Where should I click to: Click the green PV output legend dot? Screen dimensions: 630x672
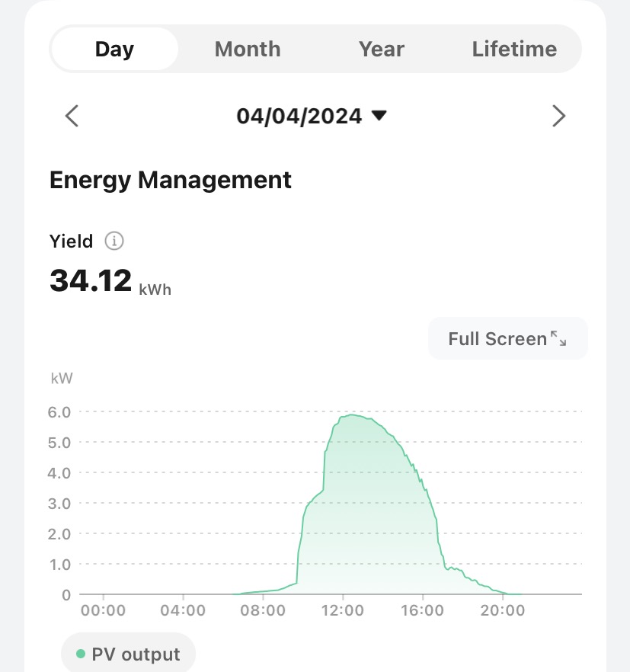(x=81, y=654)
